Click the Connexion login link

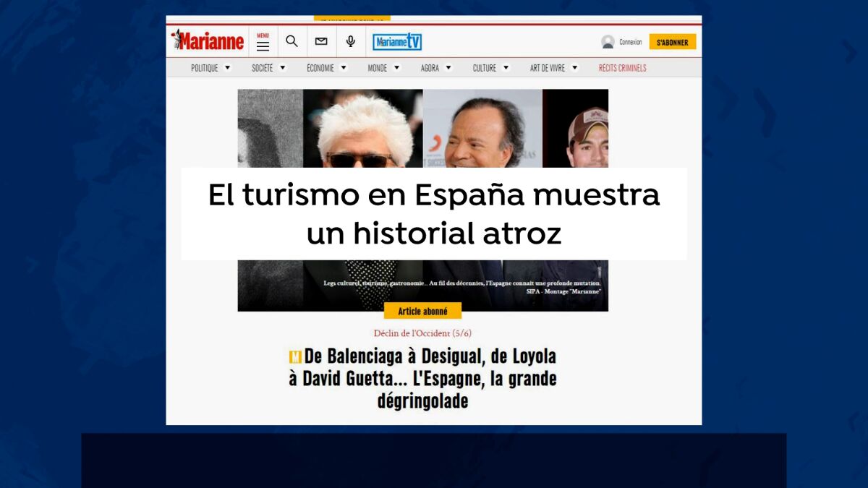click(630, 42)
